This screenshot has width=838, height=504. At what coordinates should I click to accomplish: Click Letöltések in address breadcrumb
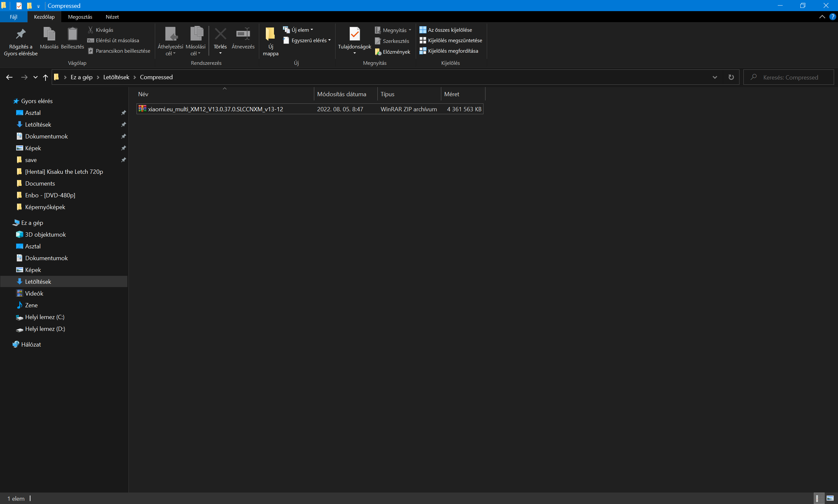coord(116,77)
